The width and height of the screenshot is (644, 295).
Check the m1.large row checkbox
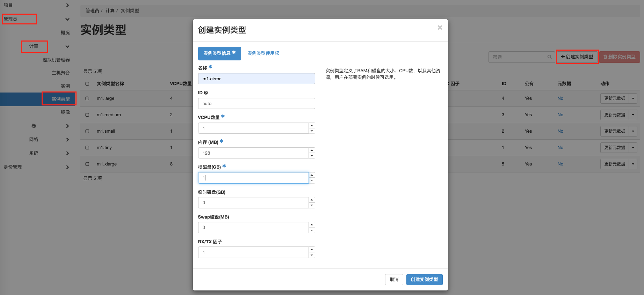coord(87,98)
